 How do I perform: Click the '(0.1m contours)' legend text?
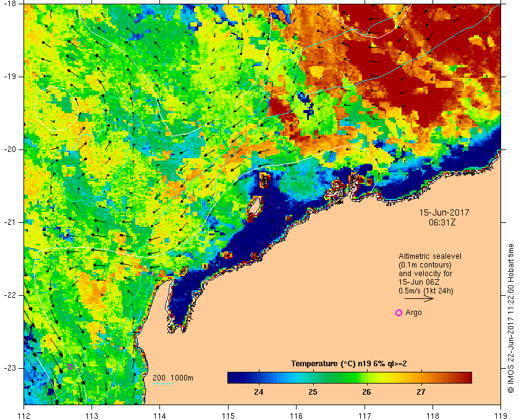(x=425, y=265)
